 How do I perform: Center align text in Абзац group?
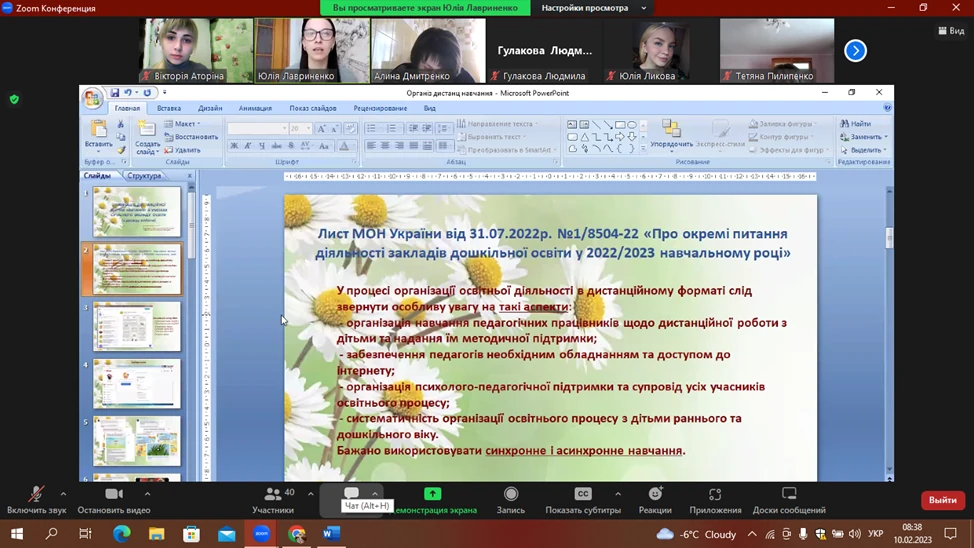tap(385, 146)
